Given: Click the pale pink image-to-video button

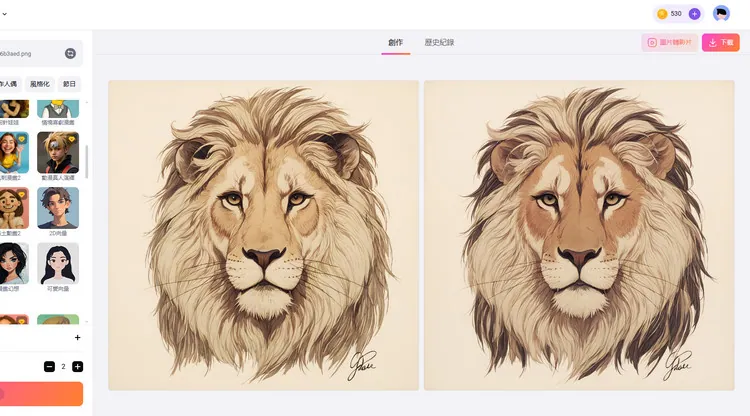Looking at the screenshot, I should point(669,43).
